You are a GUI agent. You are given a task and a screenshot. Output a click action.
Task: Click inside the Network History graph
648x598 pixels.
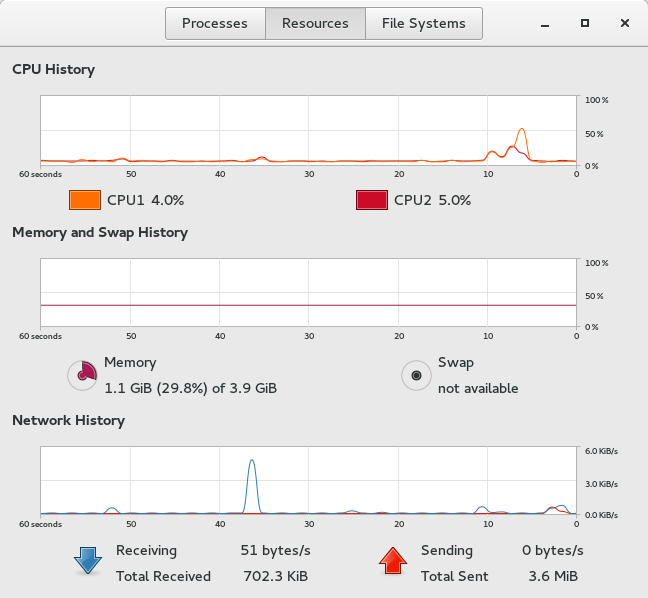pyautogui.click(x=308, y=480)
